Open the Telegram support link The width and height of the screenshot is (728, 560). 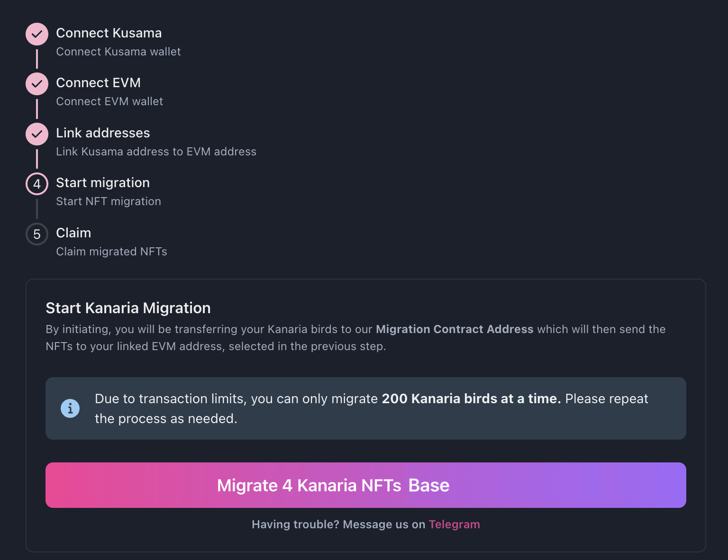click(454, 524)
